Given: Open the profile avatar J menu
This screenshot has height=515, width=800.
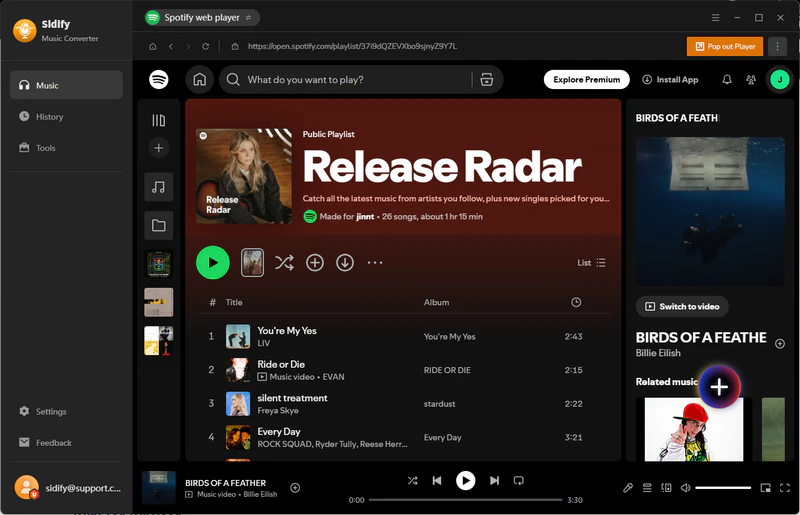Looking at the screenshot, I should pos(780,80).
